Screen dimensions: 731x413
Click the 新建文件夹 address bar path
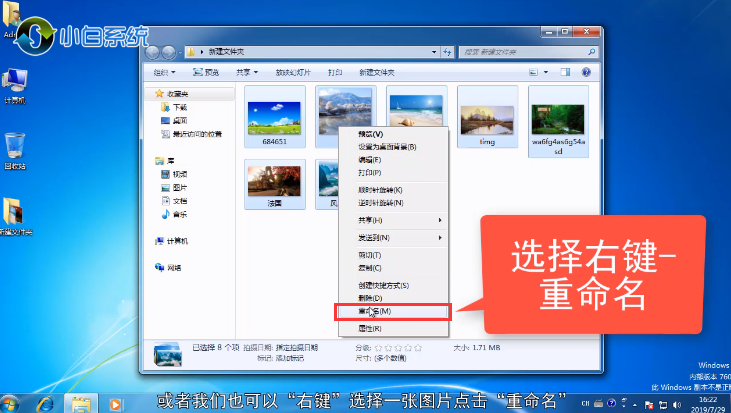tap(226, 52)
